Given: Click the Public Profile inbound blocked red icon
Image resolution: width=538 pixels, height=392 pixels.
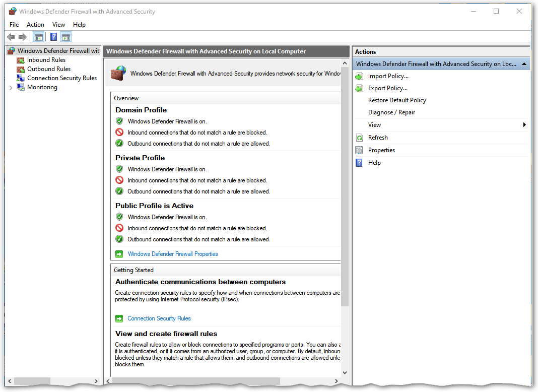Looking at the screenshot, I should (119, 228).
